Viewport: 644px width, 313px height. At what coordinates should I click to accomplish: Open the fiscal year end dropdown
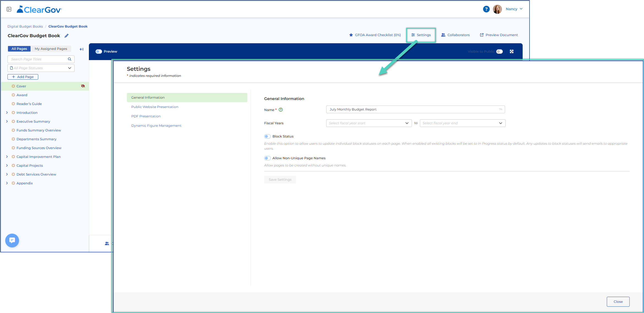[463, 123]
